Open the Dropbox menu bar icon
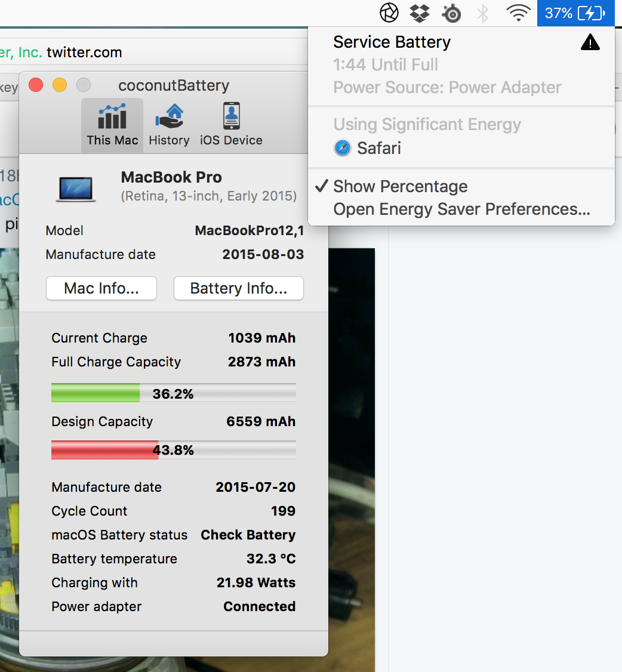 coord(420,13)
